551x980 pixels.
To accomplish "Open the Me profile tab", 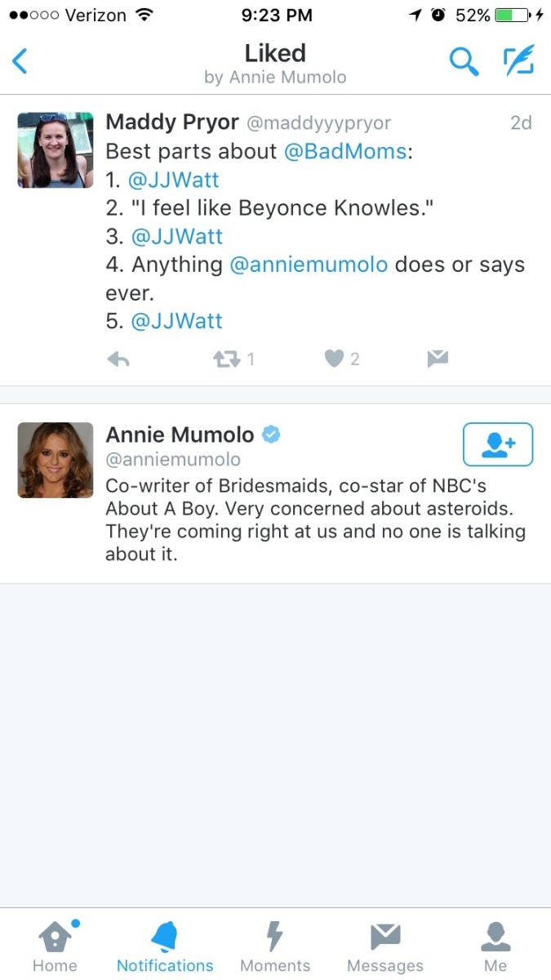I will tap(495, 946).
